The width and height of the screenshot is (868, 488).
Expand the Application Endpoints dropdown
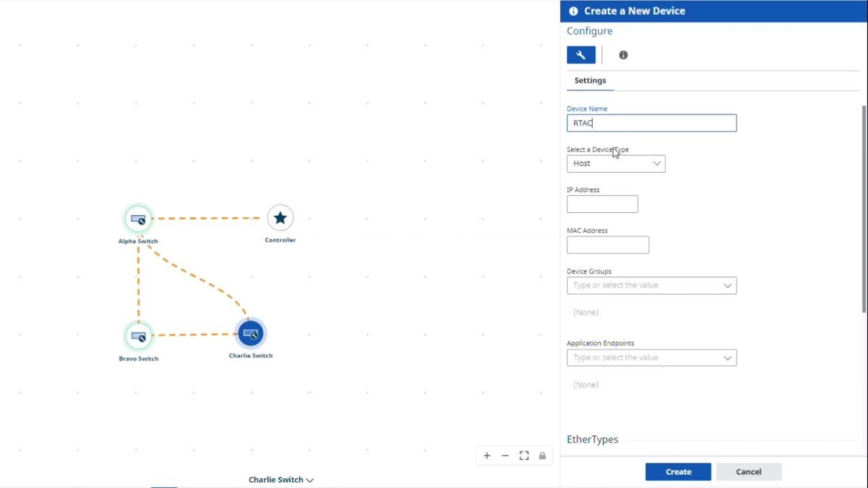[651, 358]
